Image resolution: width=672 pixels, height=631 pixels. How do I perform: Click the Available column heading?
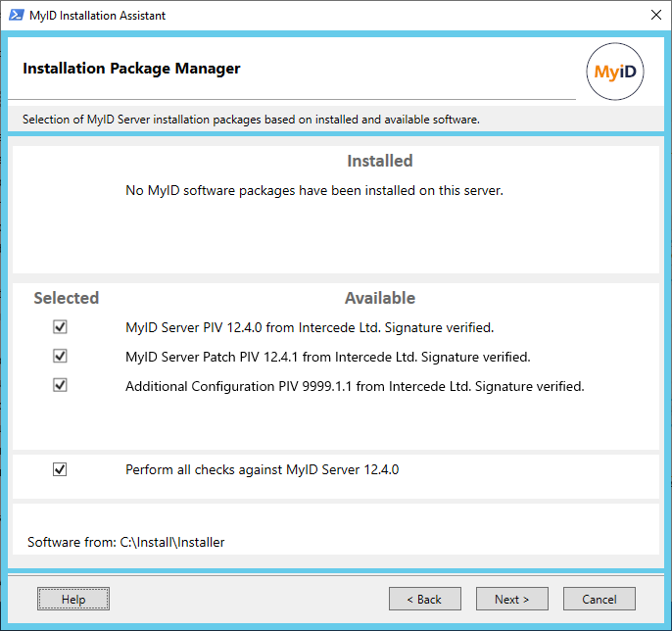[380, 298]
